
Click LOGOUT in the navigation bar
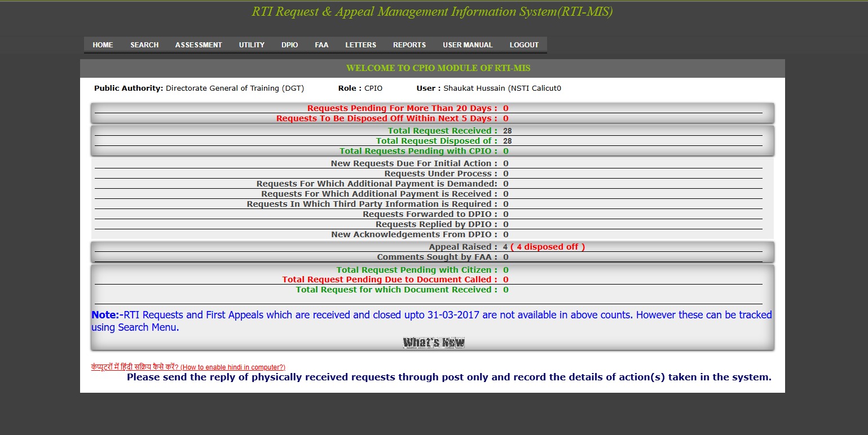click(524, 45)
